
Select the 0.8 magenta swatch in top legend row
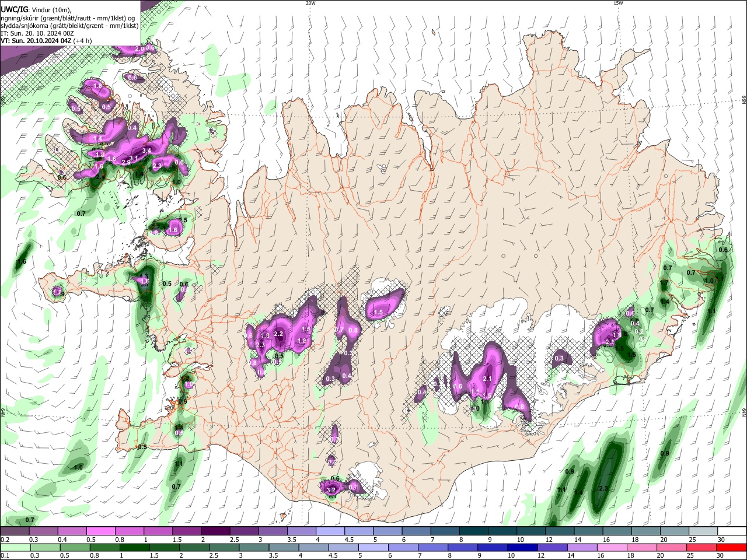(x=129, y=531)
